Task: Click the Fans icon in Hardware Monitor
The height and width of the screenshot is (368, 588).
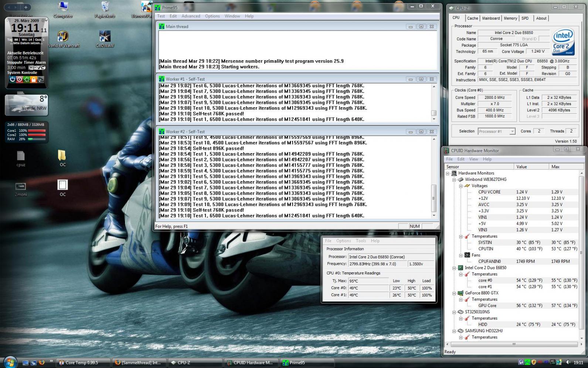Action: [x=467, y=255]
